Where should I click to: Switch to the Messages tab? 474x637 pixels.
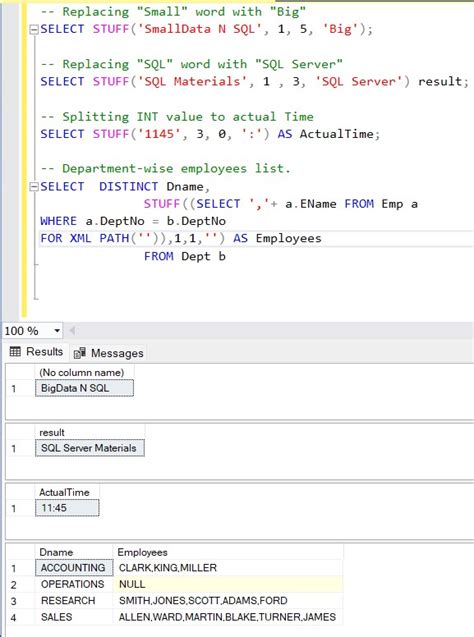(109, 353)
